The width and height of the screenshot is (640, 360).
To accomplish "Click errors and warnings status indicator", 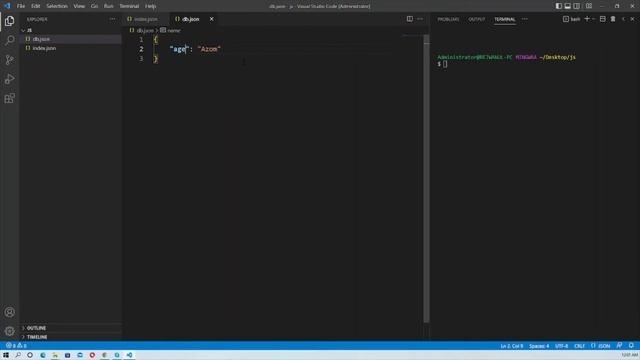I will 16,346.
